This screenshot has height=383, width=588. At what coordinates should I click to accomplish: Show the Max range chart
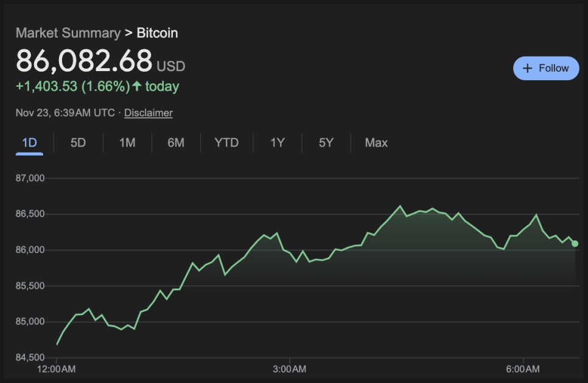point(376,143)
